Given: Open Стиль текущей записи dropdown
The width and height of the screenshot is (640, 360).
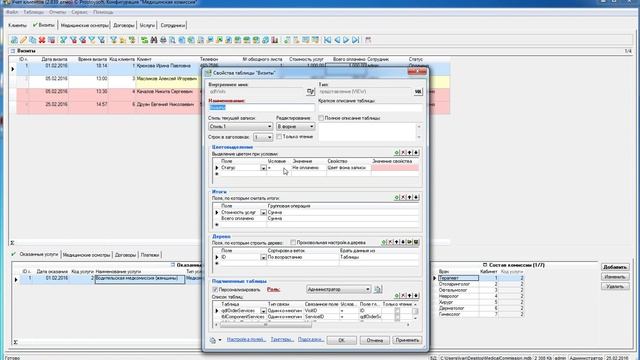Looking at the screenshot, I should 240,127.
